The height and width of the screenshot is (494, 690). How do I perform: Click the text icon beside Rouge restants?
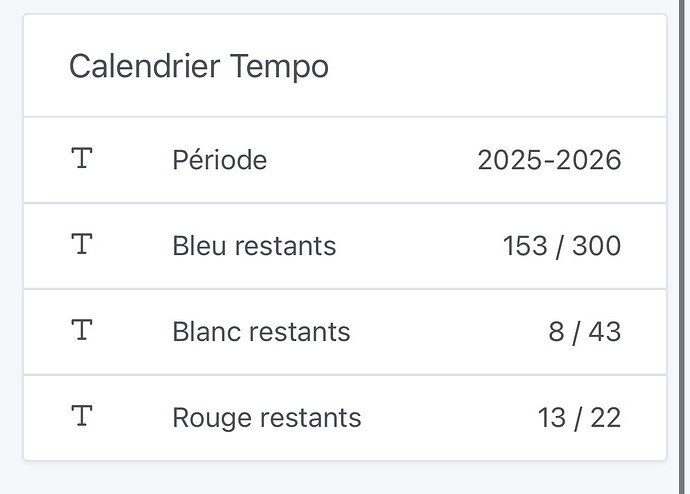pos(82,416)
